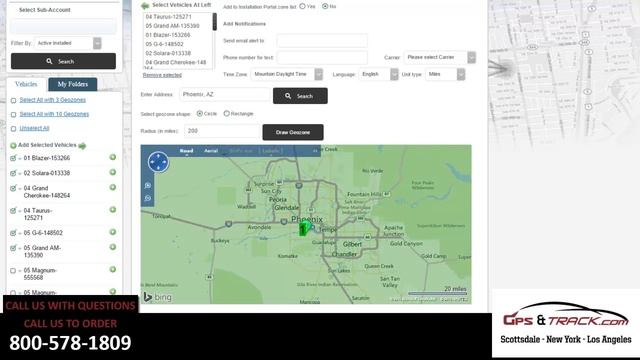Click the map zoom out magnifier
This screenshot has height=360, width=640.
click(148, 198)
